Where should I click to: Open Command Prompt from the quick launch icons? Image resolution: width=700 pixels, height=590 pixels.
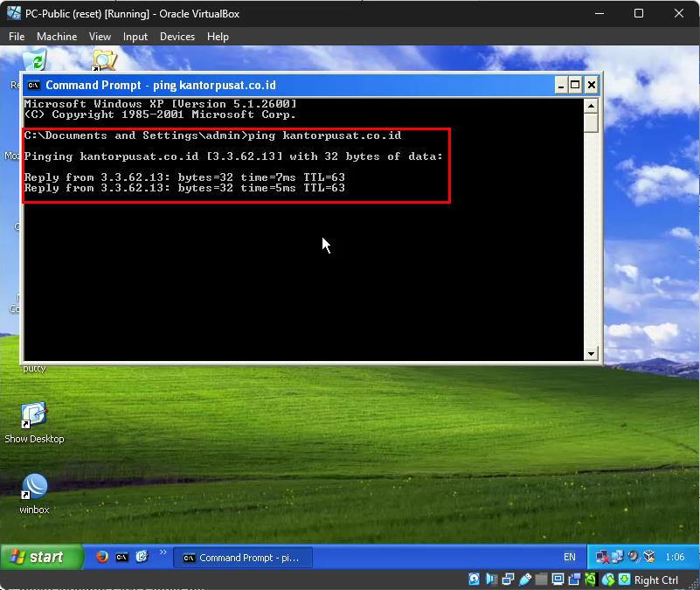122,557
